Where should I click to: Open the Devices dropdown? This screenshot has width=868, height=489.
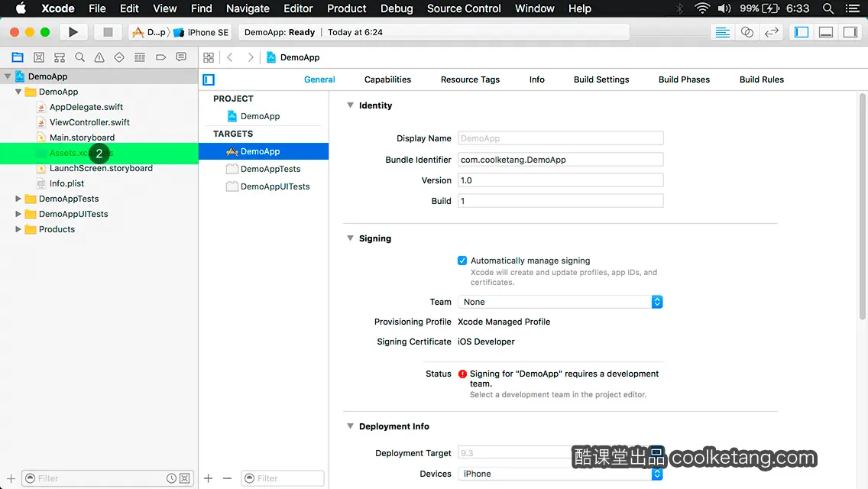[x=560, y=474]
